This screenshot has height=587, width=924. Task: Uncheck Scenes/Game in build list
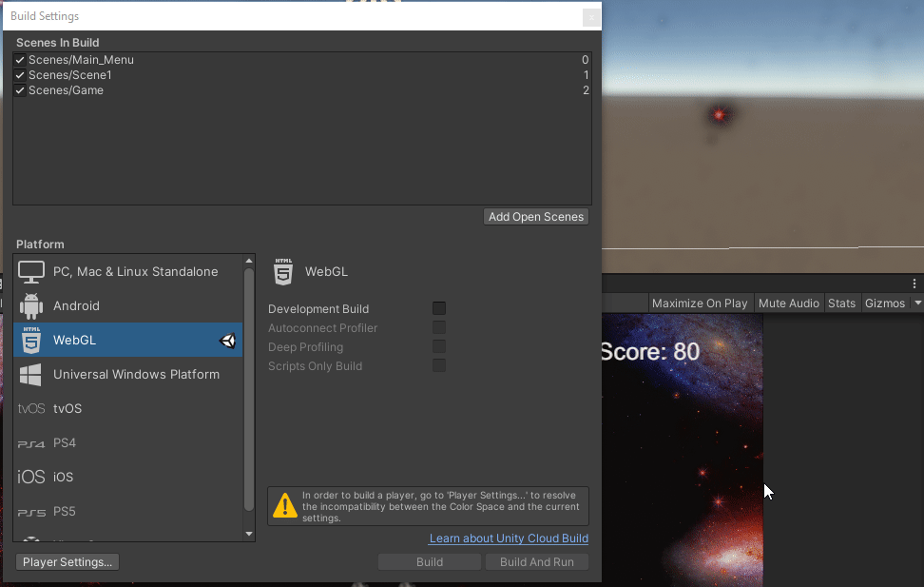pos(20,90)
